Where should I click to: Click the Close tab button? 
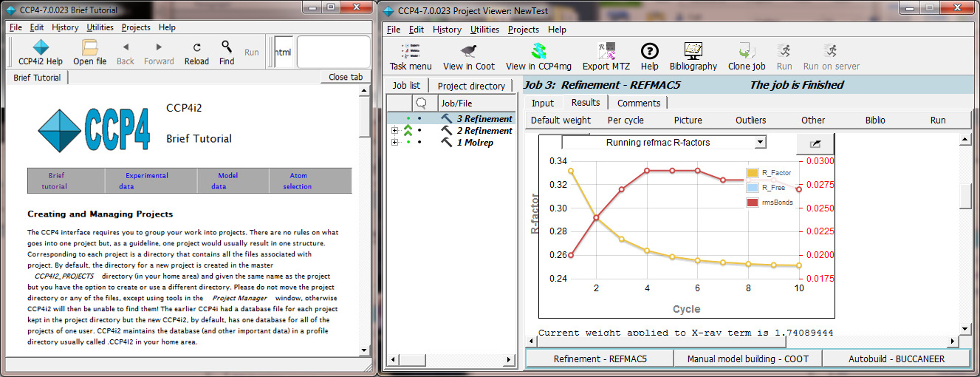346,77
